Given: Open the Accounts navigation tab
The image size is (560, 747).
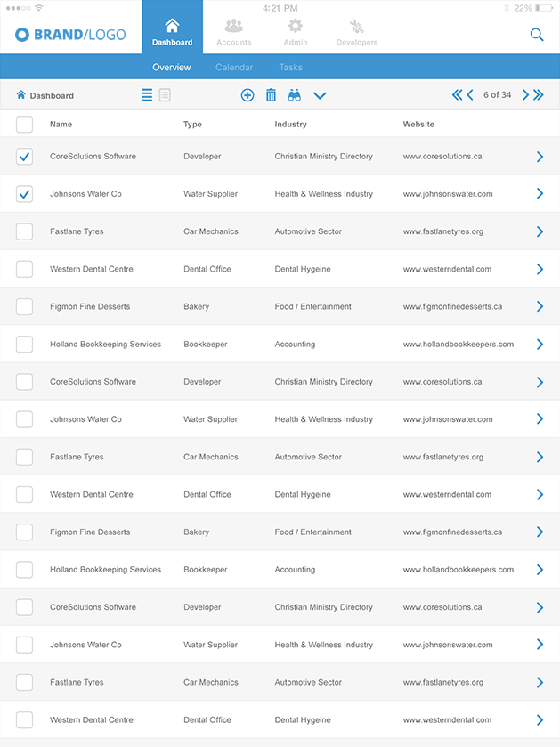Looking at the screenshot, I should point(233,32).
